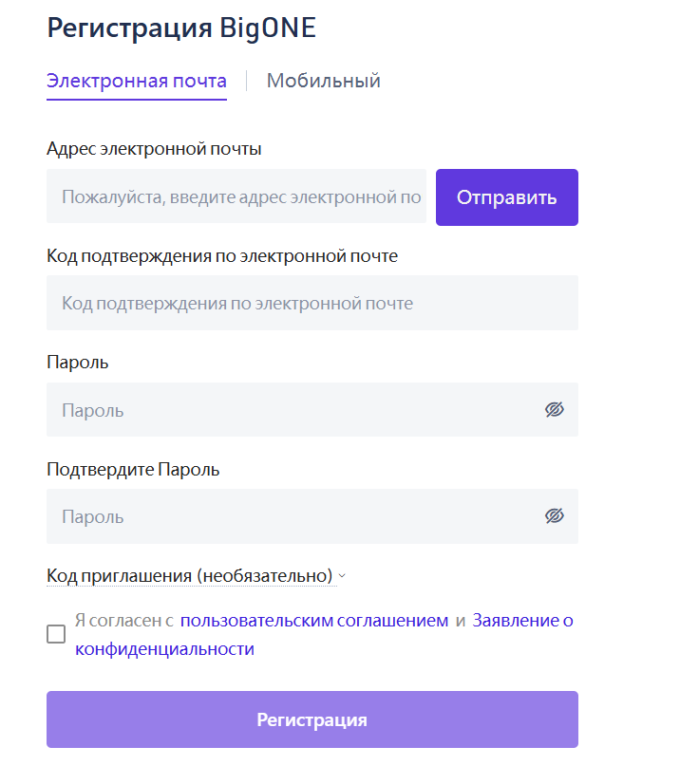680x784 pixels.
Task: Click the Я согласен с text
Action: [124, 621]
